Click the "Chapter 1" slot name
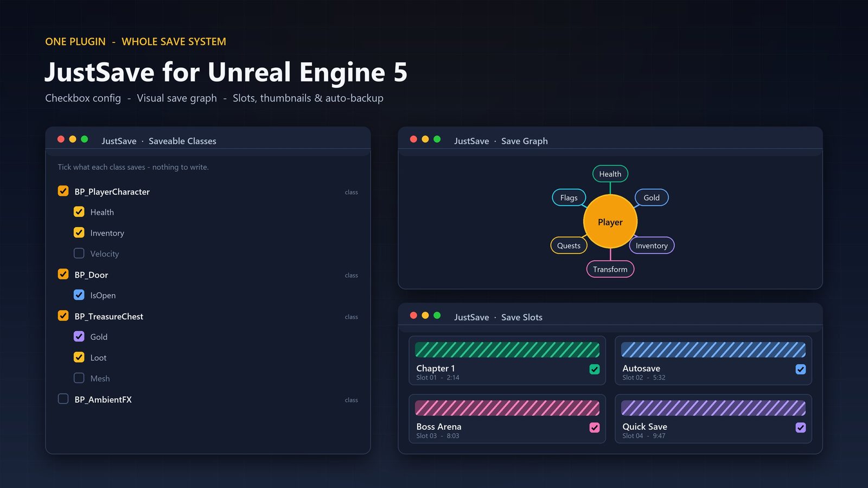Screen dimensions: 868x488 tap(436, 368)
